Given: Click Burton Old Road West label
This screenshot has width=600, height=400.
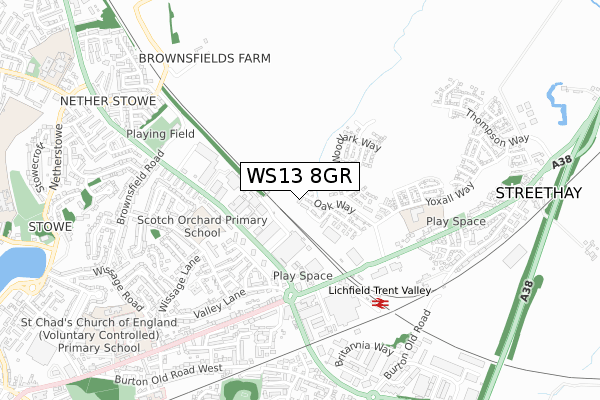Looking at the screenshot, I should (x=168, y=375).
